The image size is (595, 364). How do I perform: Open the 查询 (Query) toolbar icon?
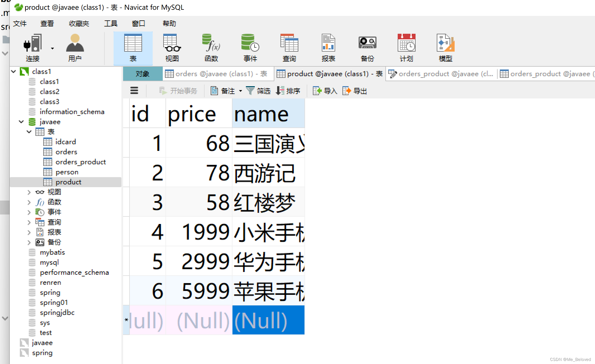point(289,47)
